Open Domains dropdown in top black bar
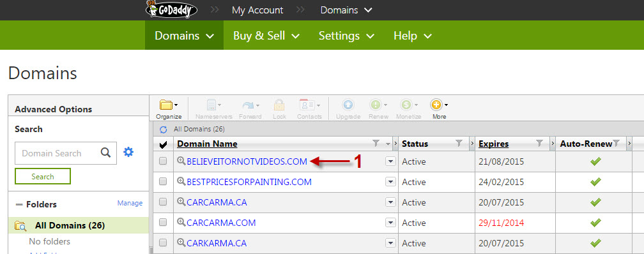The image size is (644, 254). (346, 10)
